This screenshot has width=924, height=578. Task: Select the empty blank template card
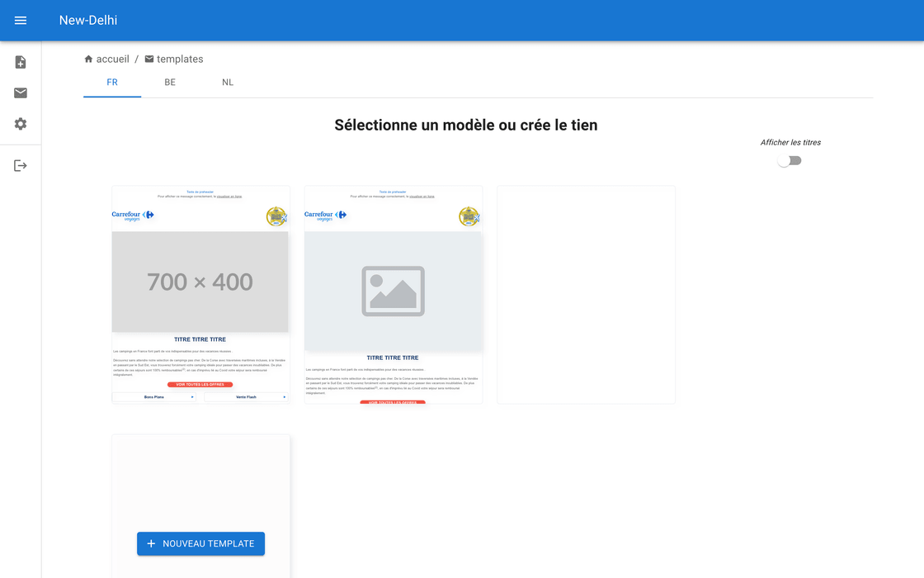click(x=586, y=295)
